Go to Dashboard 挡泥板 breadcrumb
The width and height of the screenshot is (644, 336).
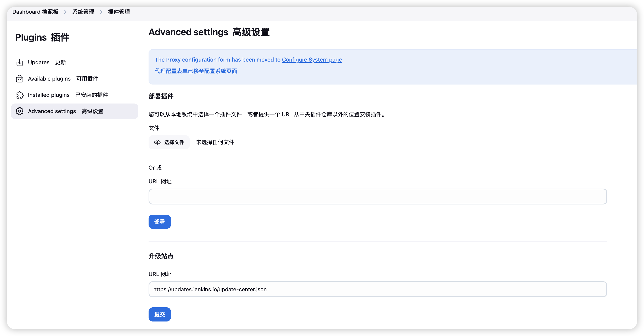(35, 12)
